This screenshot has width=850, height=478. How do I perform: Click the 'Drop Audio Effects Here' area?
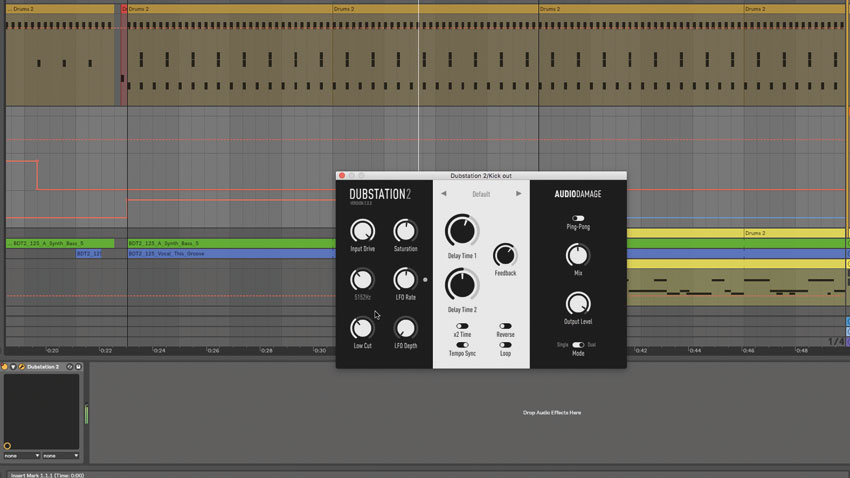coord(552,412)
